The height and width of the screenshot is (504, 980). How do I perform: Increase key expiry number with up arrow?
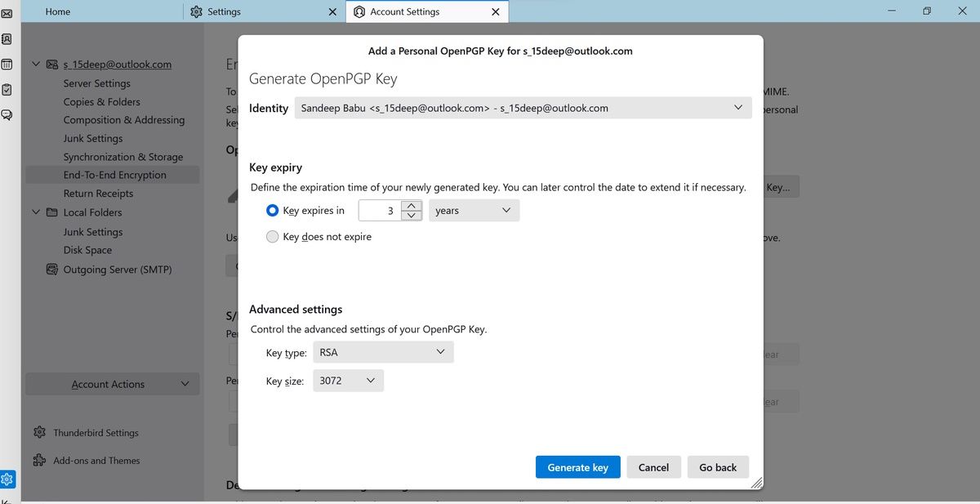pos(412,206)
